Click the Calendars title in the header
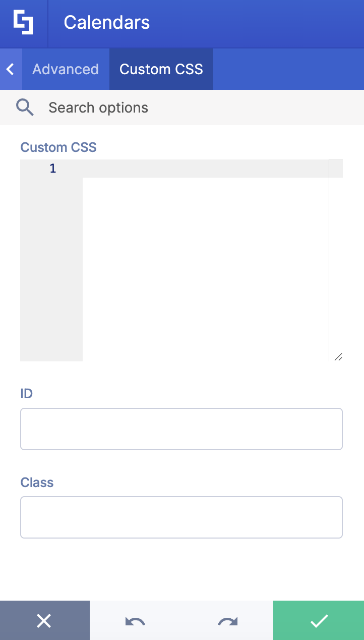The image size is (364, 640). coord(106,22)
